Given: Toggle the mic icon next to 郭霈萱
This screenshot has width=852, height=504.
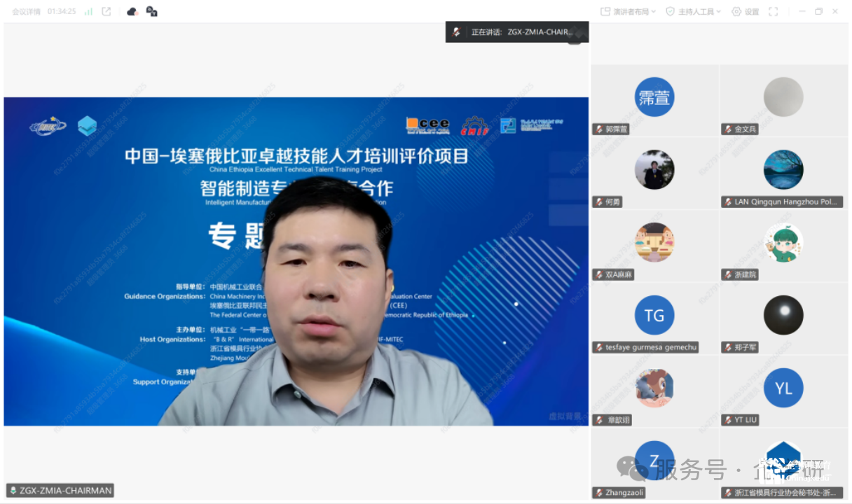Looking at the screenshot, I should [598, 129].
